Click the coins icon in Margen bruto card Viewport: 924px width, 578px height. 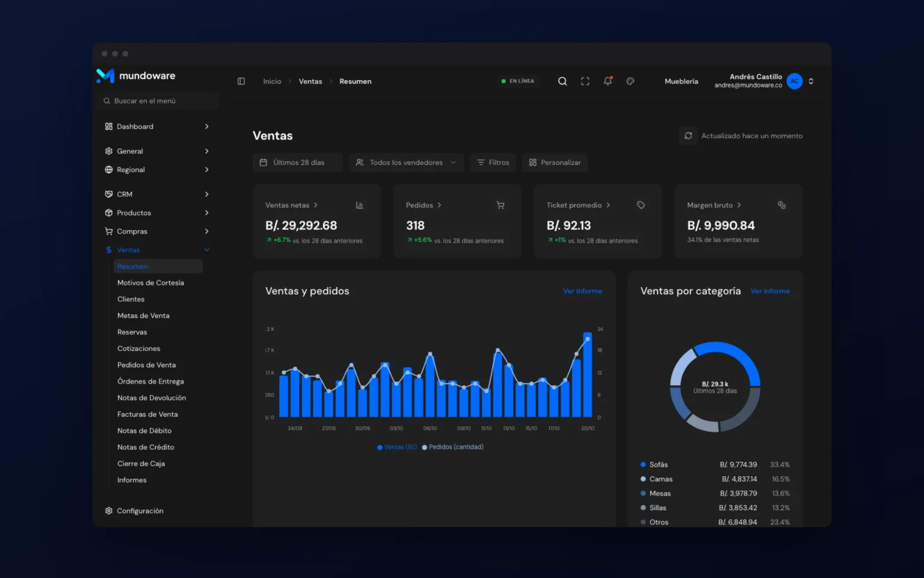click(x=782, y=205)
